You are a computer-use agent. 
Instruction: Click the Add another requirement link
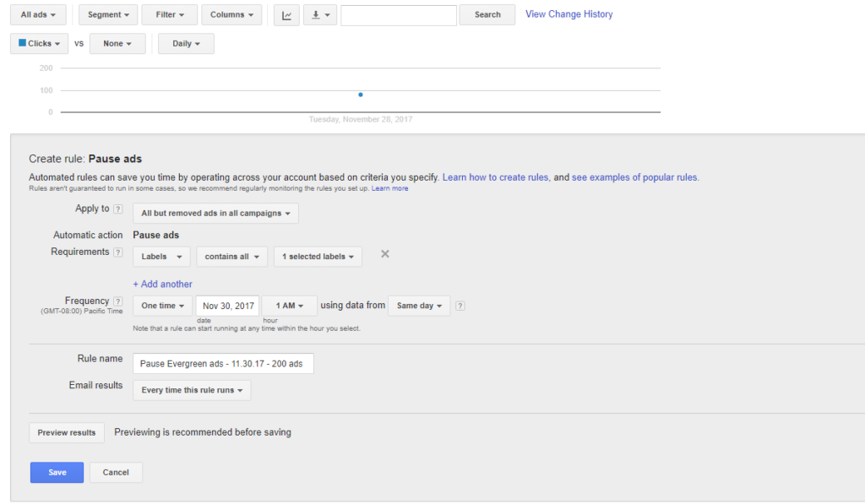(x=162, y=285)
